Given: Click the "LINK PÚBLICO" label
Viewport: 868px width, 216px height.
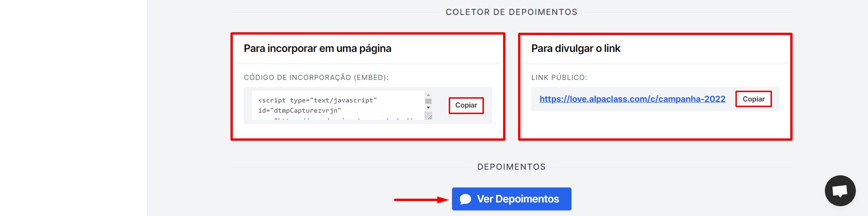Looking at the screenshot, I should (x=559, y=78).
